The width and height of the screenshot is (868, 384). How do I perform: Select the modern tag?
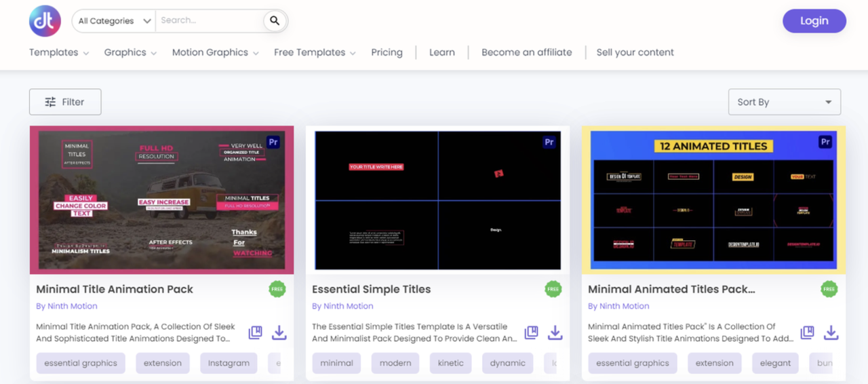pyautogui.click(x=395, y=363)
